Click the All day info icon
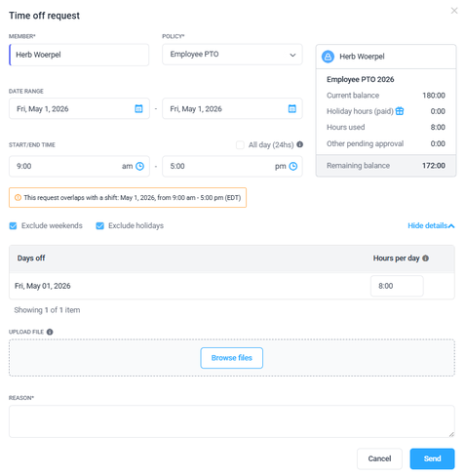 300,144
